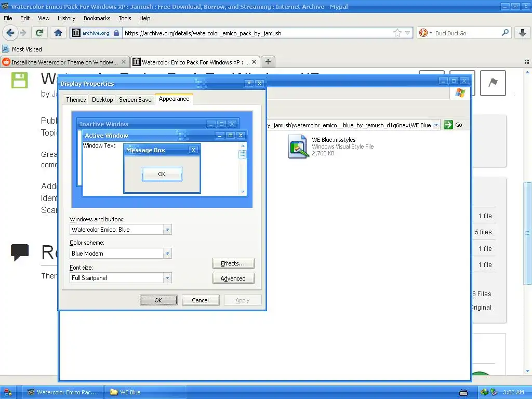This screenshot has width=532, height=399.
Task: Click Cancel in Display Properties
Action: point(200,300)
